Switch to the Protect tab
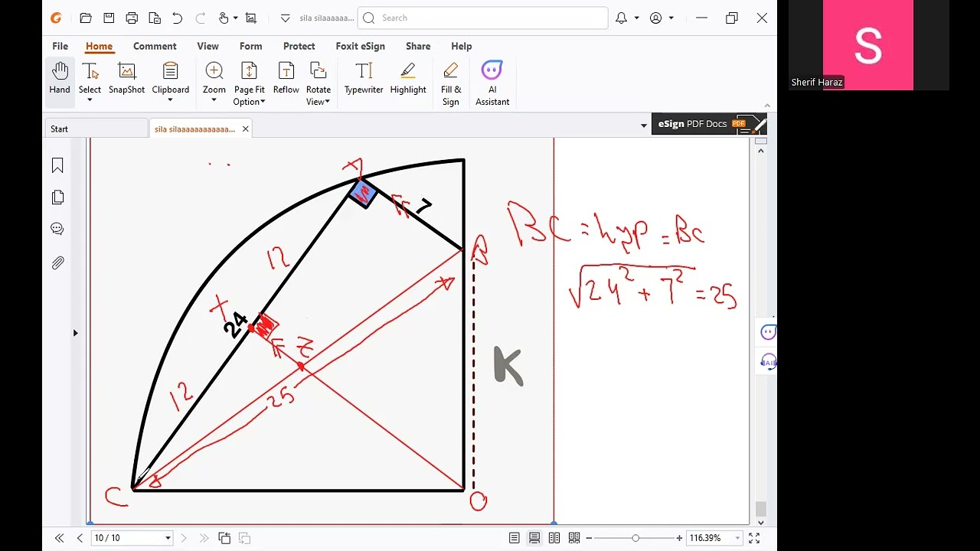This screenshot has width=980, height=551. click(x=299, y=46)
